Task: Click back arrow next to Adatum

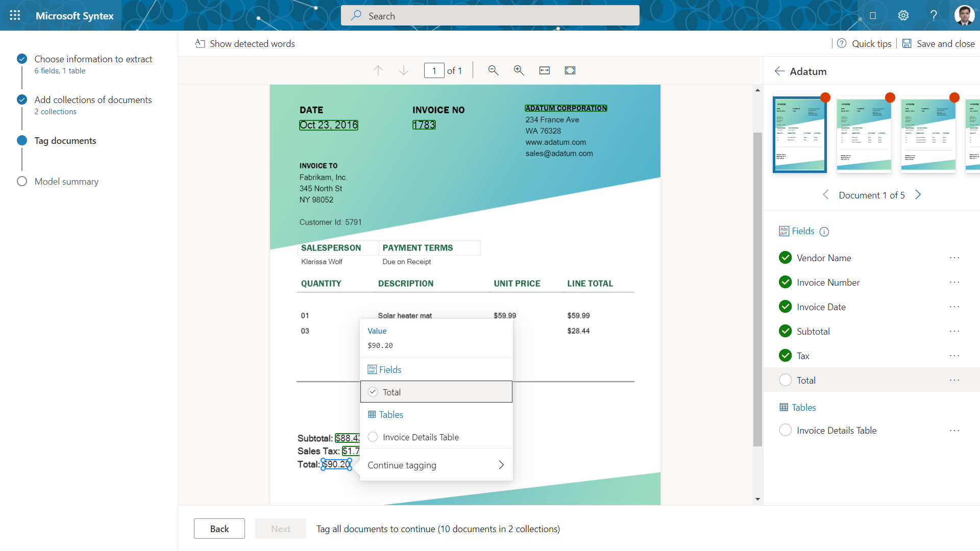Action: (779, 71)
